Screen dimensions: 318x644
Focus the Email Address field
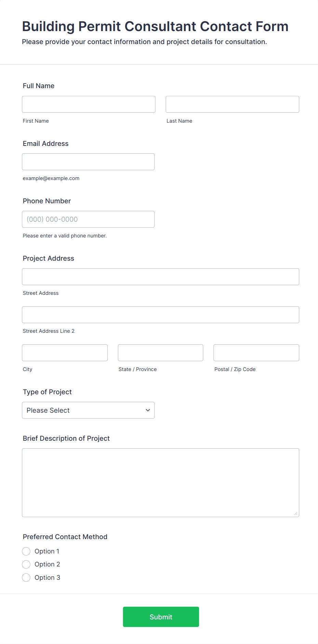coord(88,162)
